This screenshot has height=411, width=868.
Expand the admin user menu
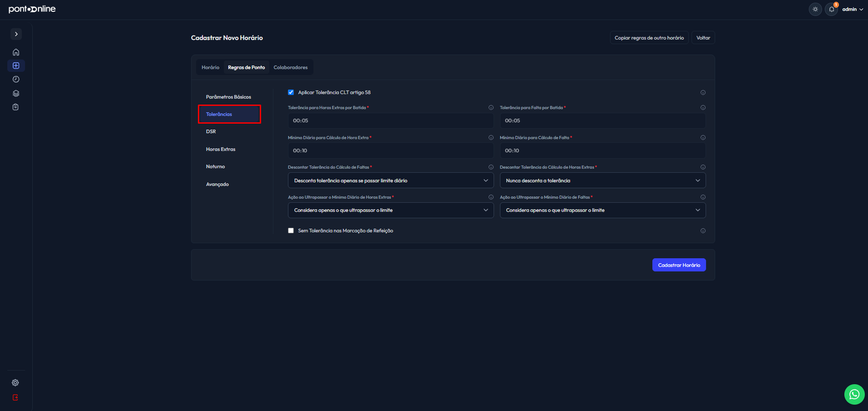[x=852, y=9]
